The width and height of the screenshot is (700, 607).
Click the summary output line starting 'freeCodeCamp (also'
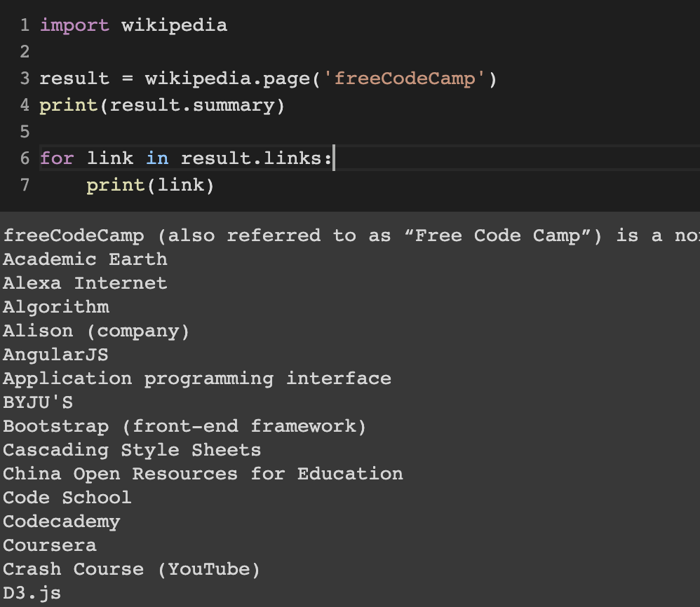click(351, 236)
